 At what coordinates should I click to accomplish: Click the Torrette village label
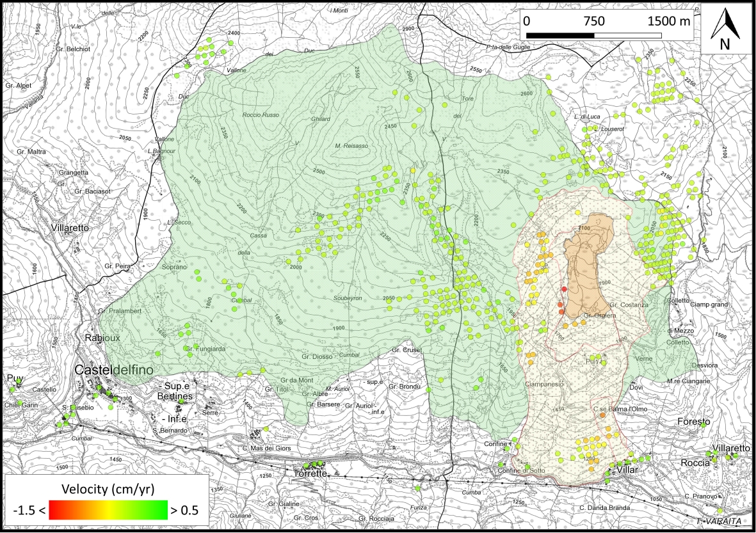coord(310,474)
